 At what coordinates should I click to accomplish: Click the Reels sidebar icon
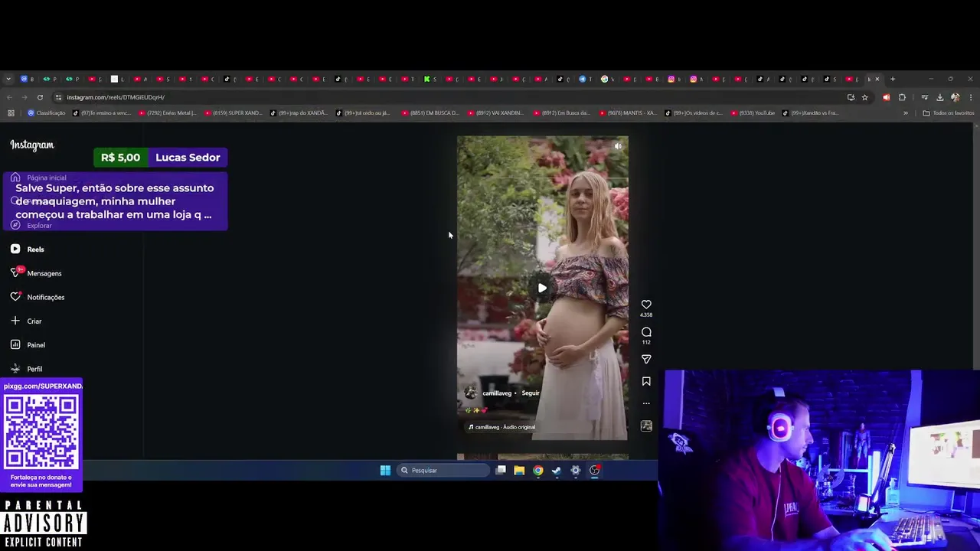tap(15, 249)
